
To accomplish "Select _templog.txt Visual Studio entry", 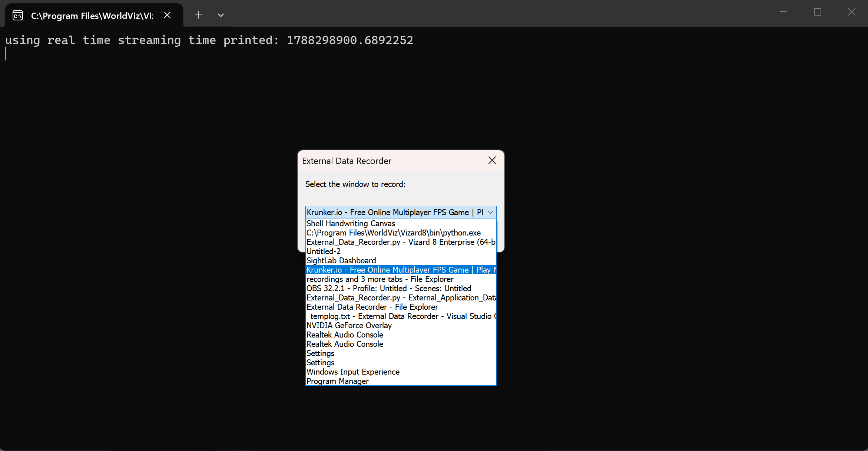I will [401, 316].
